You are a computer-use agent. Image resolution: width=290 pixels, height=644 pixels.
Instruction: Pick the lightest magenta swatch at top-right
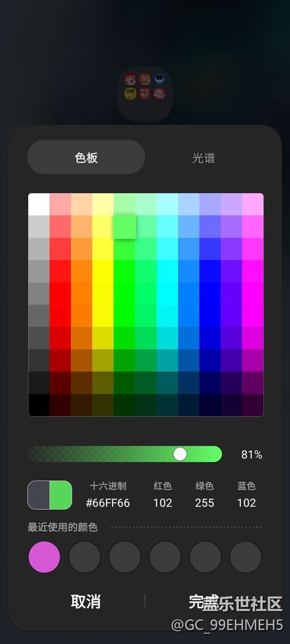pos(253,204)
